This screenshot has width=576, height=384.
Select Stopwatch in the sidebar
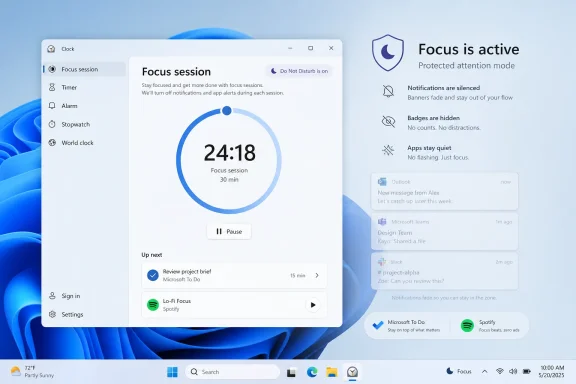coord(84,124)
